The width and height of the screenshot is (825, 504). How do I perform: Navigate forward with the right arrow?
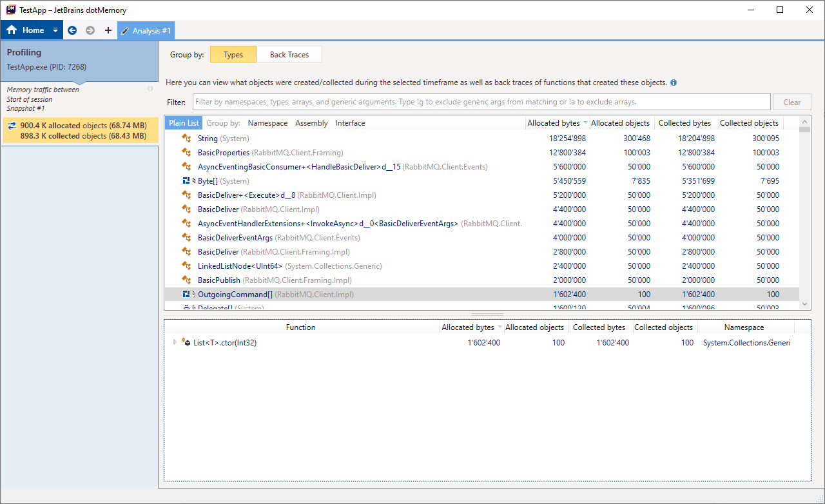(x=90, y=30)
